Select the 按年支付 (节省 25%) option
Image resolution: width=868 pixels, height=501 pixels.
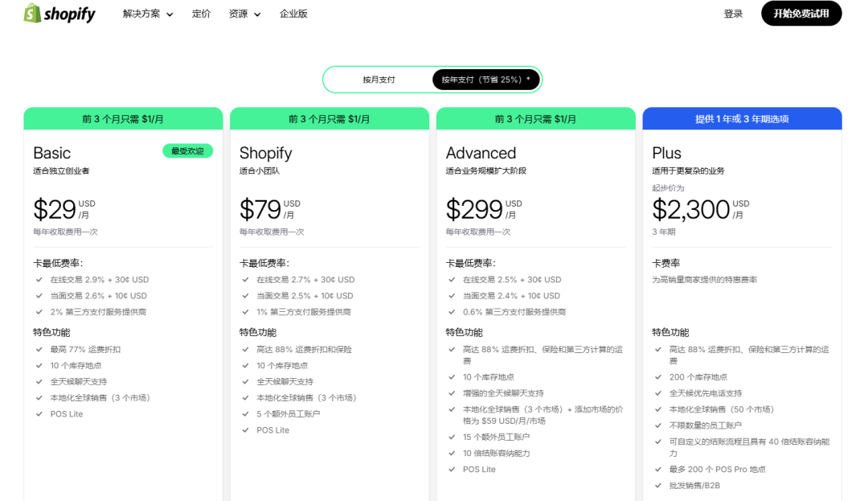pos(485,80)
